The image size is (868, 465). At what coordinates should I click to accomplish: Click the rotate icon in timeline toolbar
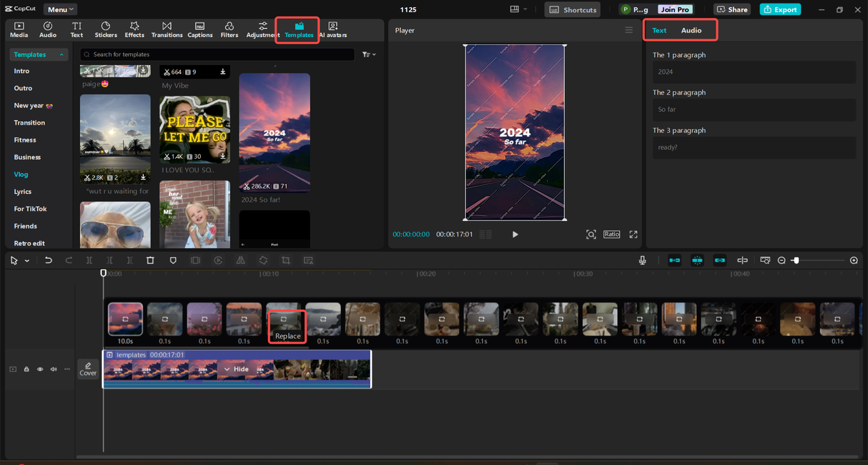(x=263, y=260)
